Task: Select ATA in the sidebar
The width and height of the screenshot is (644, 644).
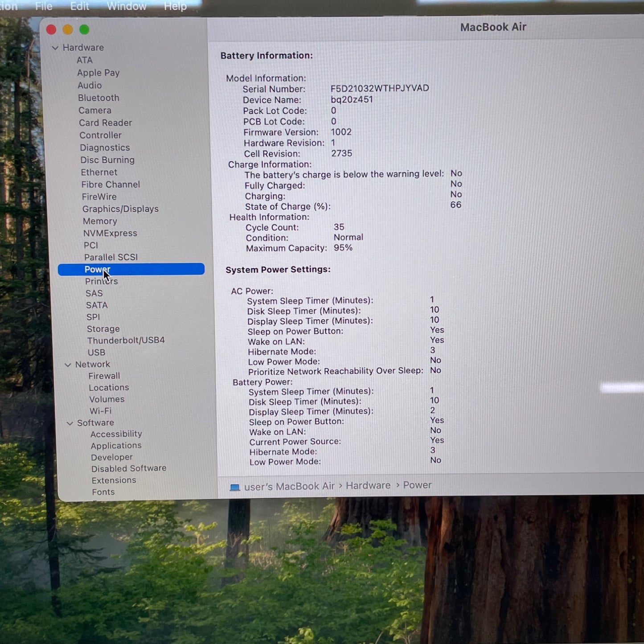Action: (85, 60)
